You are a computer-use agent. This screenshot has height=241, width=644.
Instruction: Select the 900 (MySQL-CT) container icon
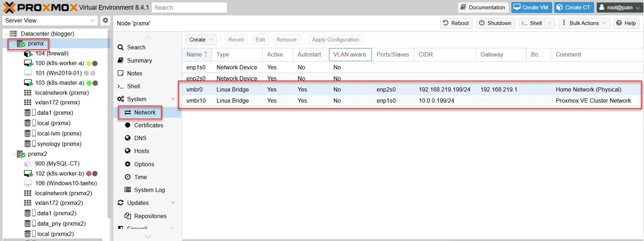tap(28, 164)
